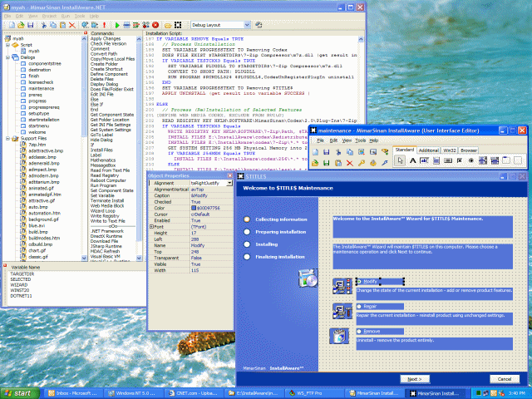Click the project tree scroll-down arrow

(84, 259)
